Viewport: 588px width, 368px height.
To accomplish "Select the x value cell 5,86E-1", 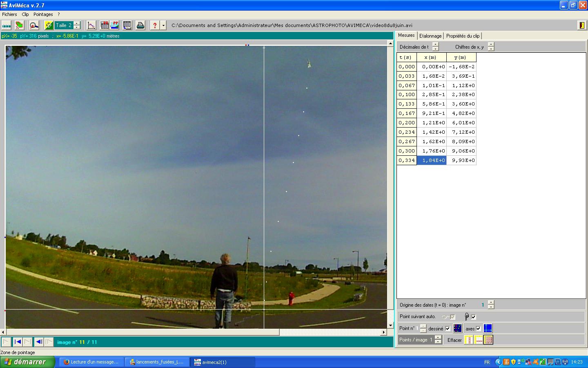I will tap(432, 104).
